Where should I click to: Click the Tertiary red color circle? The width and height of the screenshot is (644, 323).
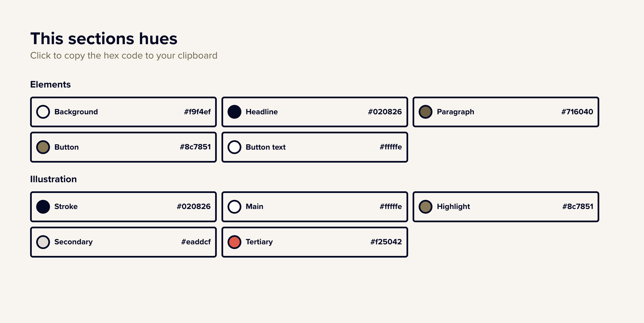pyautogui.click(x=234, y=242)
